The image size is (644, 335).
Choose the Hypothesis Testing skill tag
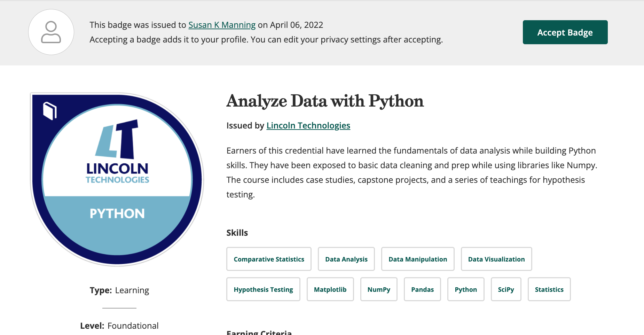click(263, 289)
